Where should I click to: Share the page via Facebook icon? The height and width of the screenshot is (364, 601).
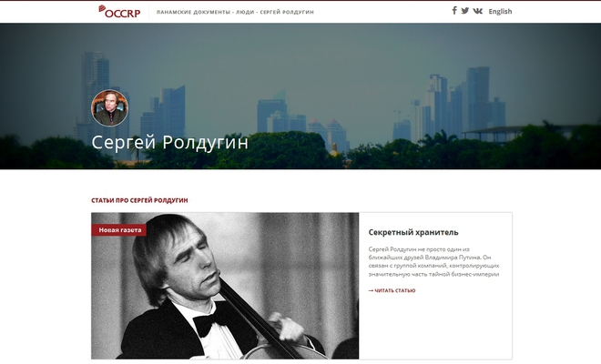click(454, 11)
